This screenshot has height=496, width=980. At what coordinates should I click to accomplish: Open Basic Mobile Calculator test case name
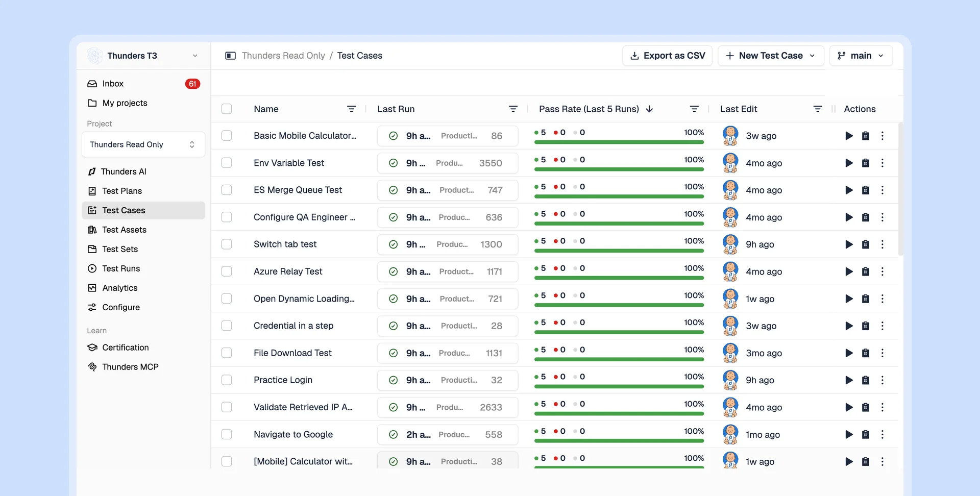[x=305, y=136]
